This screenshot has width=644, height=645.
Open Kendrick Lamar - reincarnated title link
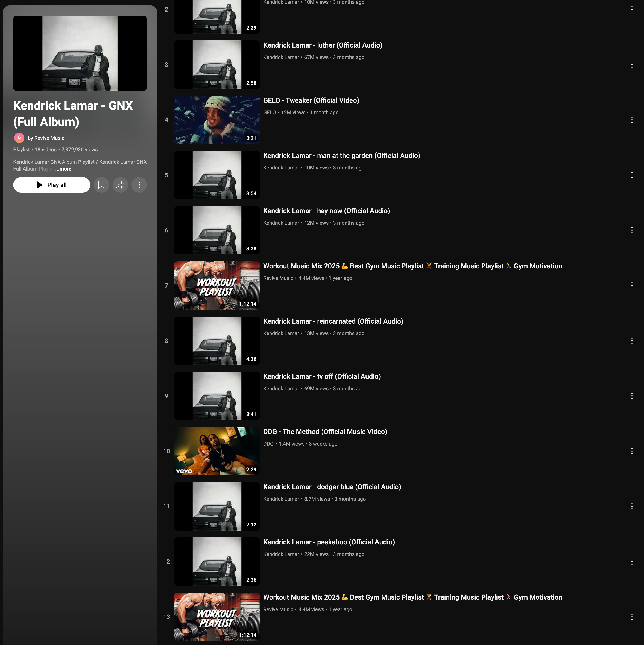click(333, 321)
